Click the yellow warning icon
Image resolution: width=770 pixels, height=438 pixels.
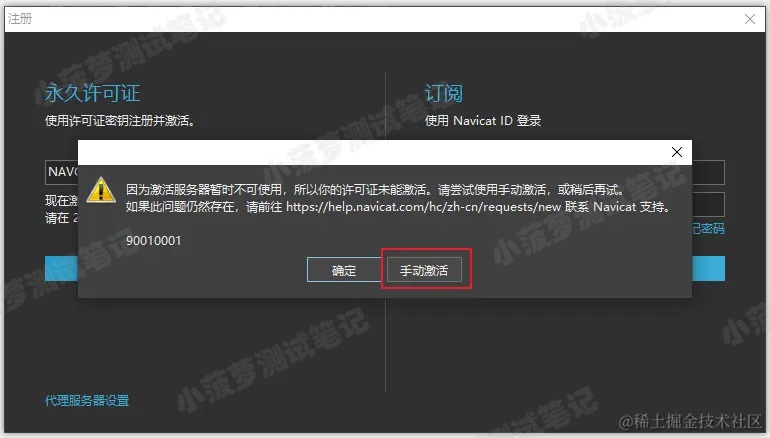point(101,190)
